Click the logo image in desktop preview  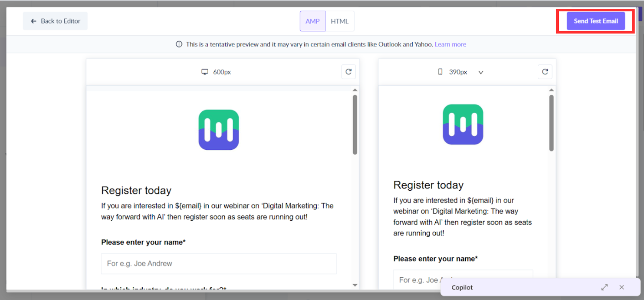pos(219,130)
